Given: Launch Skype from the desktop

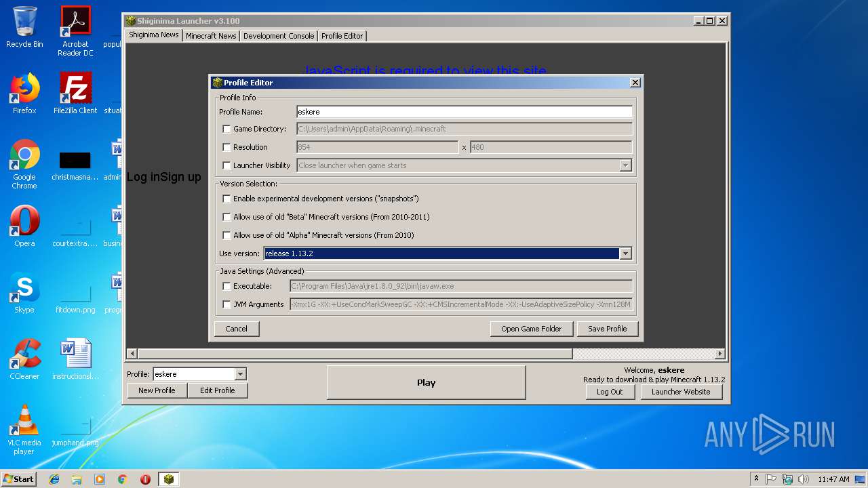Looking at the screenshot, I should 24,293.
